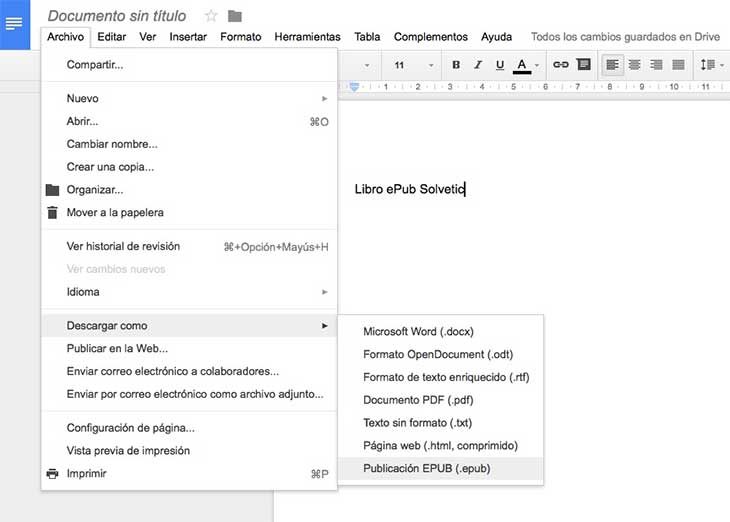730x522 pixels.
Task: Open Configuración de página...
Action: coord(189,428)
